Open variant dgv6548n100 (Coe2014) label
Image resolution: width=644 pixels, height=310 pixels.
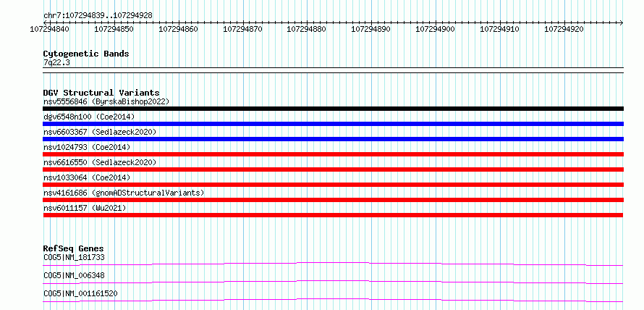coord(89,117)
